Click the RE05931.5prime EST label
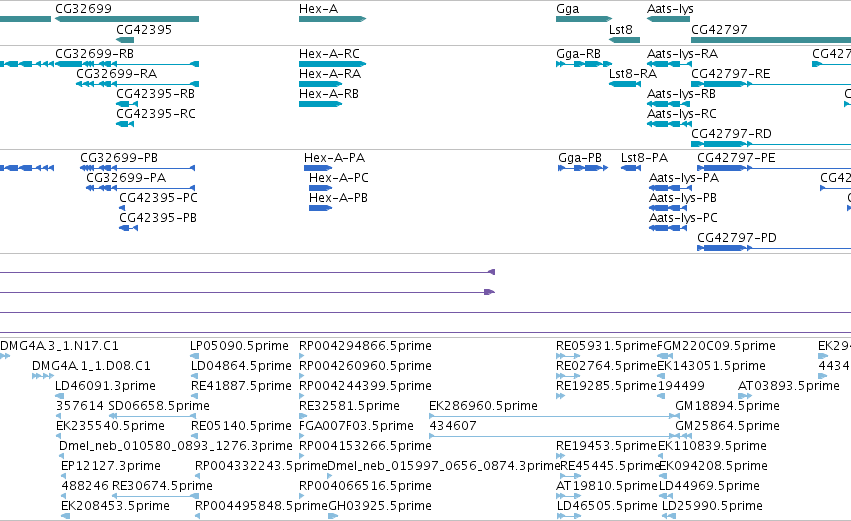Viewport: 851px width, 521px height. coord(607,346)
